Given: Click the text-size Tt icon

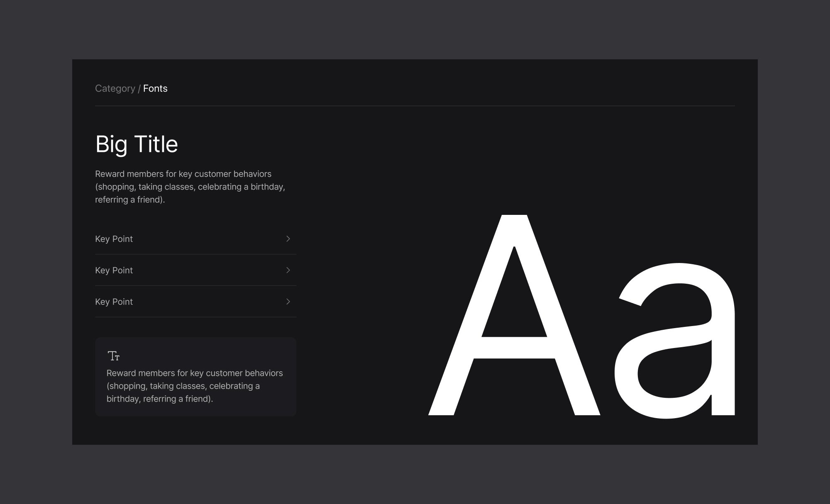Looking at the screenshot, I should 114,356.
